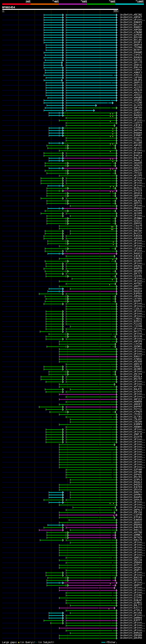The height and width of the screenshot is (644, 146).
Task: Open hit UniRef100_A5C3N2
Action: click(131, 15)
